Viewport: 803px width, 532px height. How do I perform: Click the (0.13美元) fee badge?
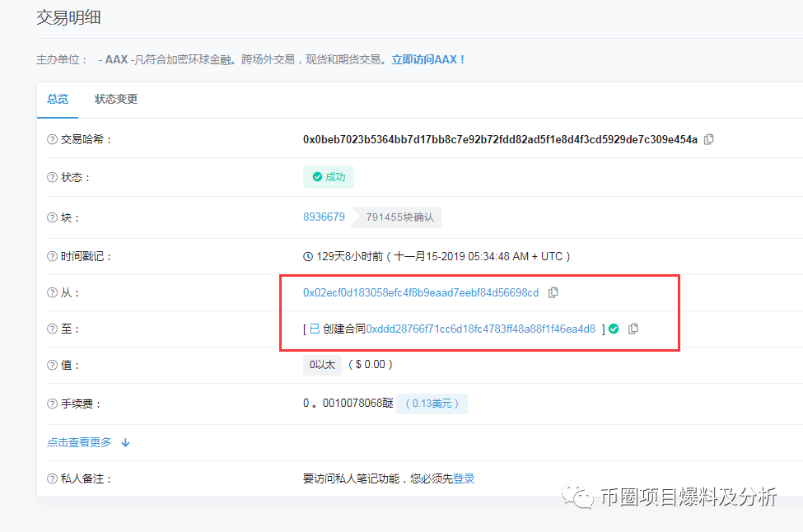[432, 404]
